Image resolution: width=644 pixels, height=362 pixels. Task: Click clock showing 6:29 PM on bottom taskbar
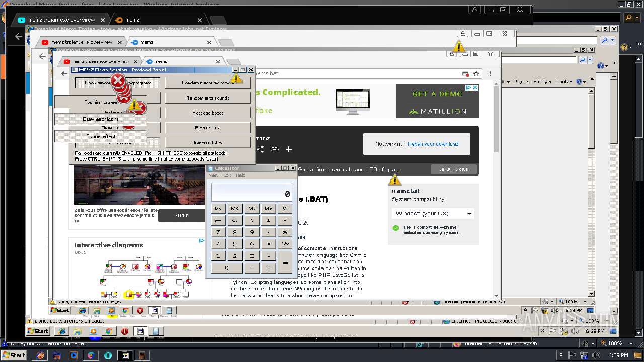click(618, 355)
